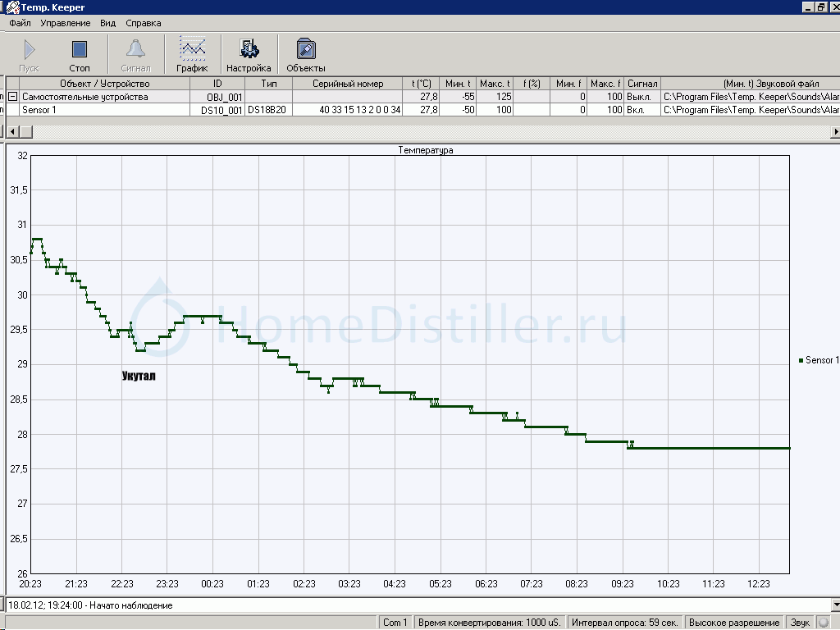Click the Интервал опроса 59 сек. status panel

point(624,622)
